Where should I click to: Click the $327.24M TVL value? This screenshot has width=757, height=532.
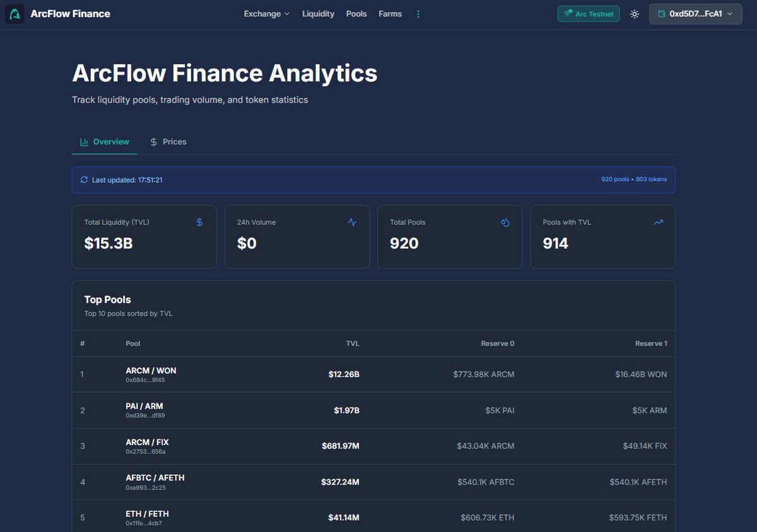(340, 482)
